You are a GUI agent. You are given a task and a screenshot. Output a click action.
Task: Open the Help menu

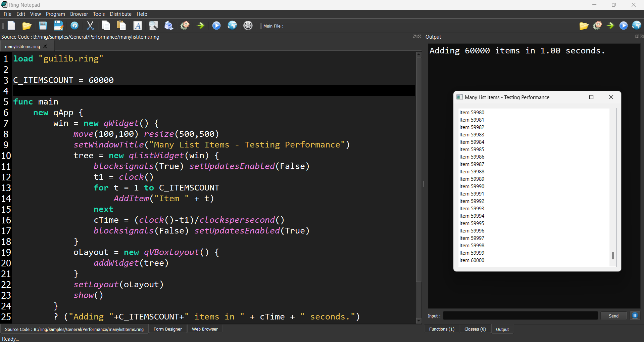[x=142, y=14]
